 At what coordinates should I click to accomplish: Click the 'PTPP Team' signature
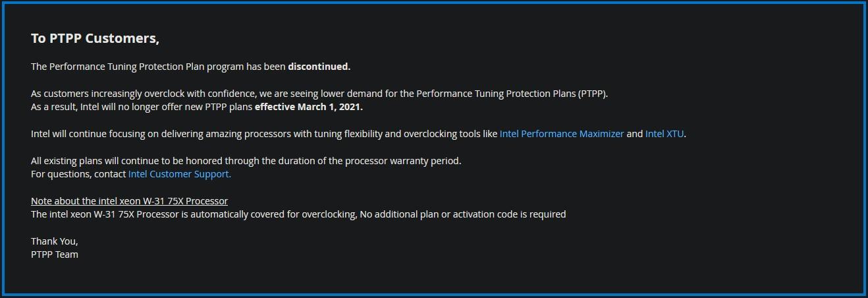point(54,254)
